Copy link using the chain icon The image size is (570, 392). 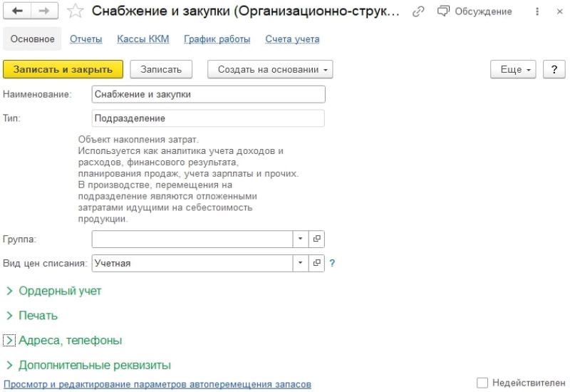(418, 11)
